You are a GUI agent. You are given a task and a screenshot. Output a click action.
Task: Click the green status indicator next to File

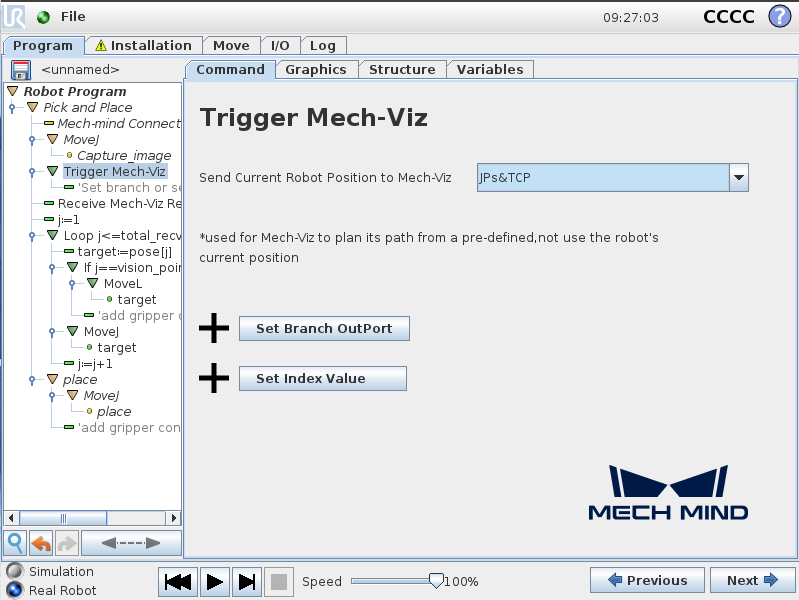pos(43,17)
